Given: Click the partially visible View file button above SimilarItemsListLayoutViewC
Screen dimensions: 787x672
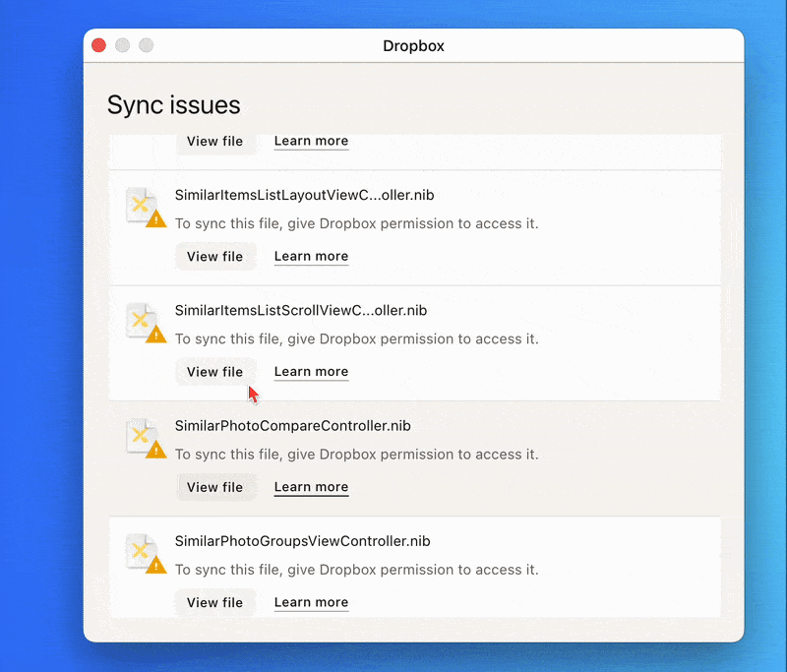Looking at the screenshot, I should click(215, 143).
